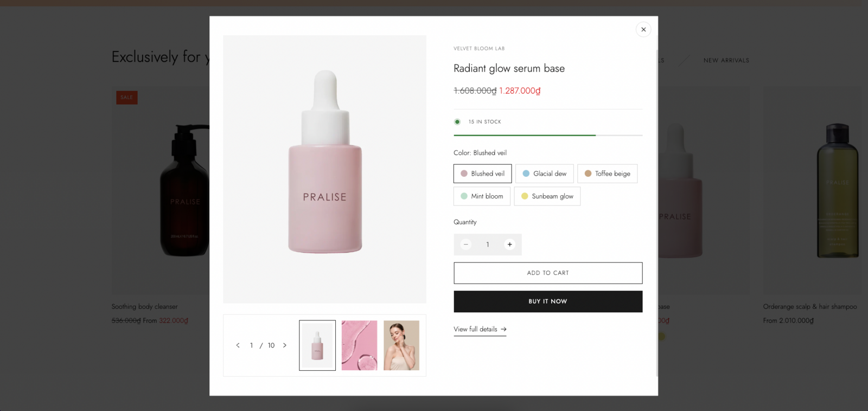868x411 pixels.
Task: Add product to cart
Action: 548,273
